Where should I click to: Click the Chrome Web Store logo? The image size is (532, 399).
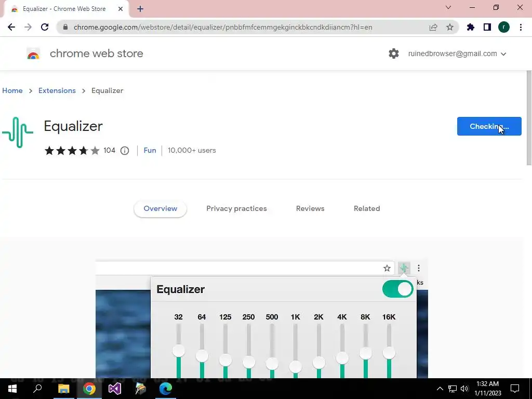pyautogui.click(x=33, y=54)
